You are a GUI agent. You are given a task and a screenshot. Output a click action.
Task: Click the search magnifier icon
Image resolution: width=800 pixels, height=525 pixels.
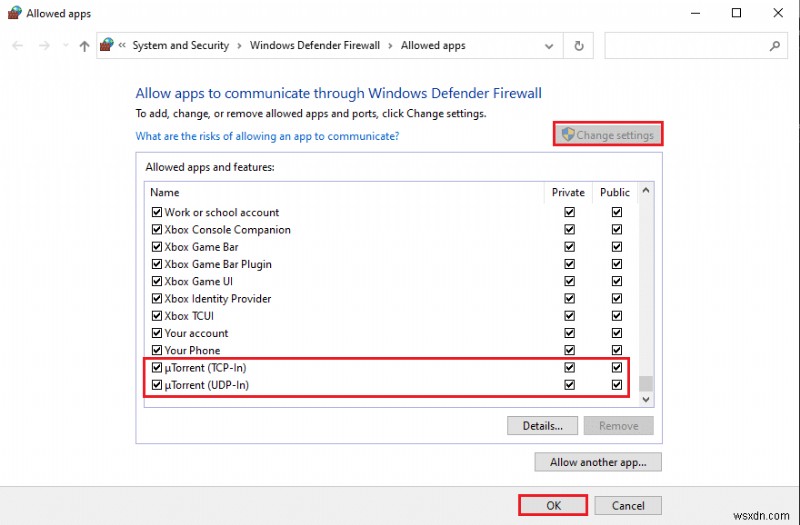(x=774, y=46)
